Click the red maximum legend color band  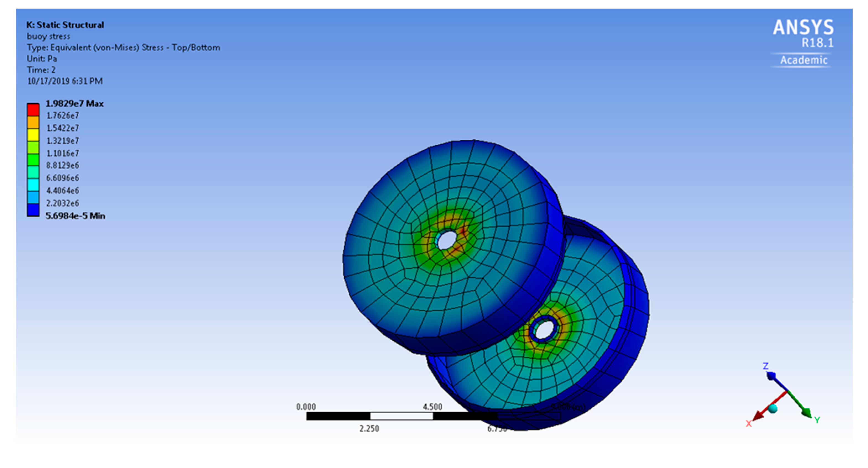coord(33,109)
